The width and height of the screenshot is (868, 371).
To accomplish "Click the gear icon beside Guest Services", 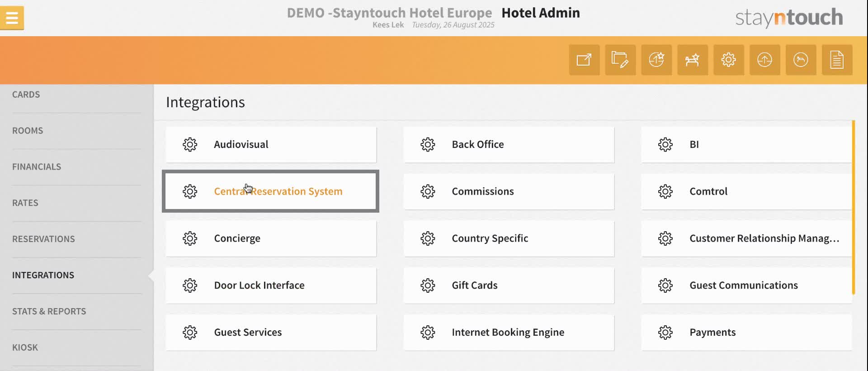I will click(x=190, y=333).
